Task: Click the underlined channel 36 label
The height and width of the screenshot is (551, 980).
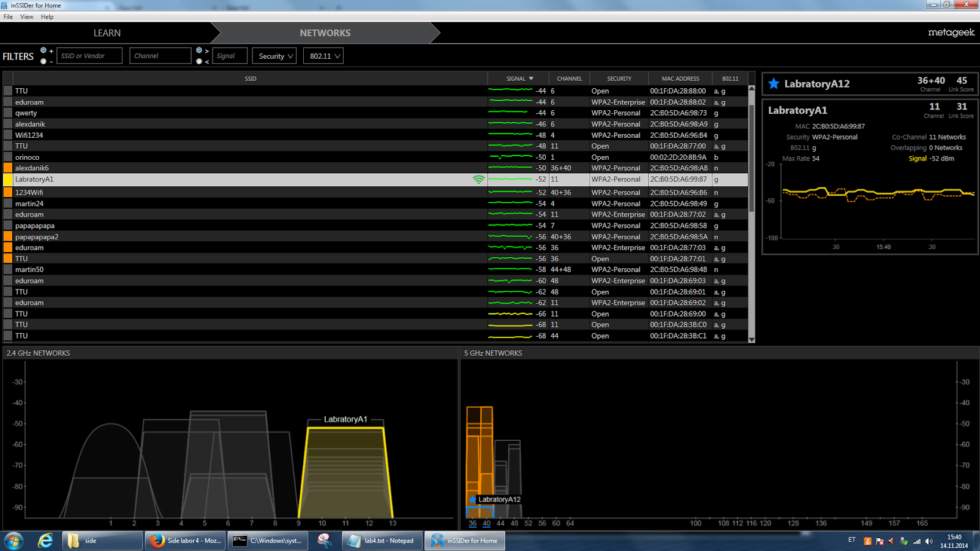Action: point(472,523)
